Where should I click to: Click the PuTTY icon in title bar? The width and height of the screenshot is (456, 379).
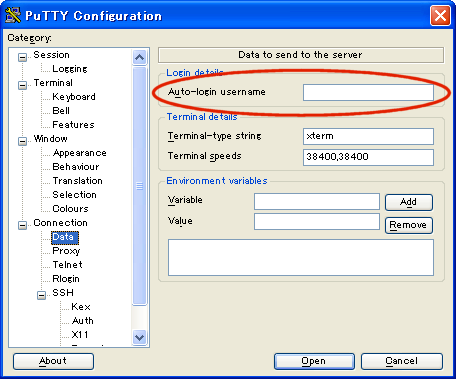tap(13, 15)
